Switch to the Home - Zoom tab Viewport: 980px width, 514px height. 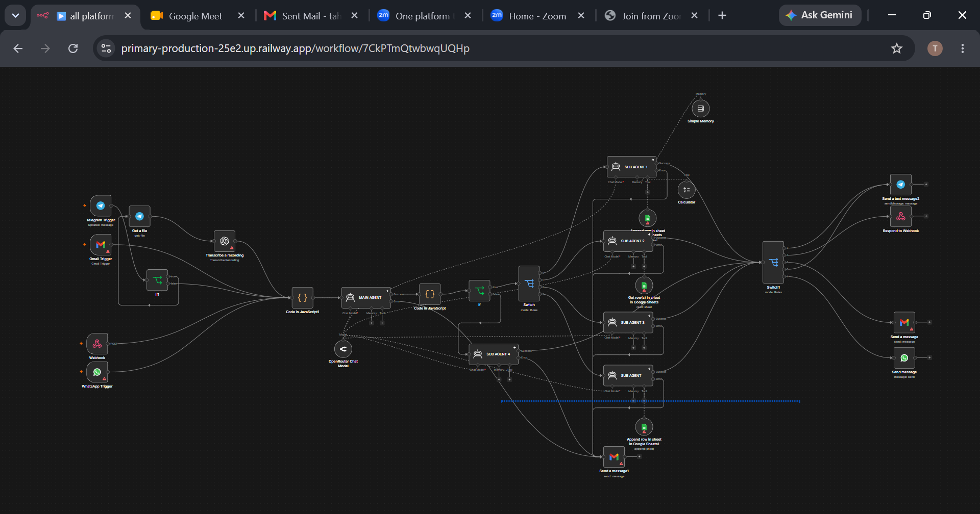click(537, 16)
